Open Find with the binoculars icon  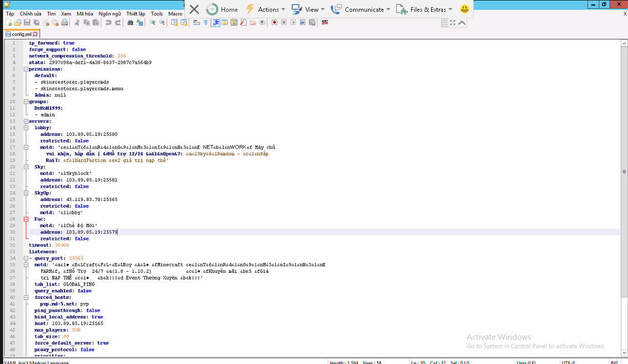tap(130, 23)
